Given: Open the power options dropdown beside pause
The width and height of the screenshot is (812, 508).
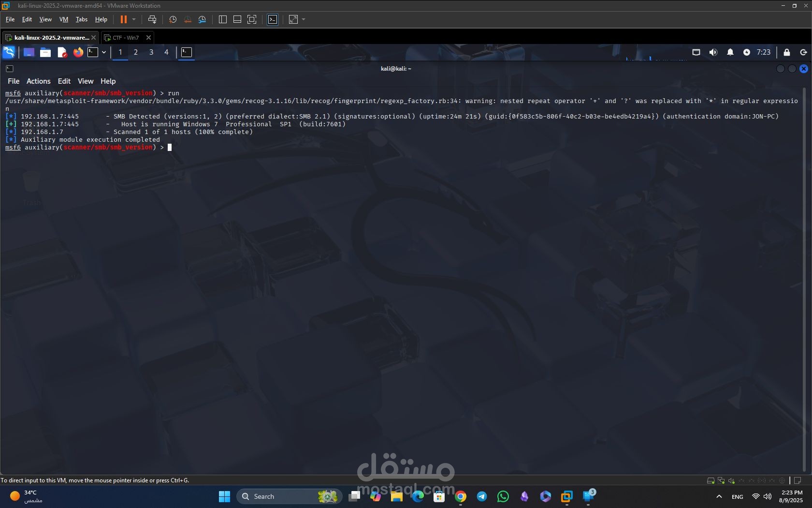Looking at the screenshot, I should (x=134, y=19).
